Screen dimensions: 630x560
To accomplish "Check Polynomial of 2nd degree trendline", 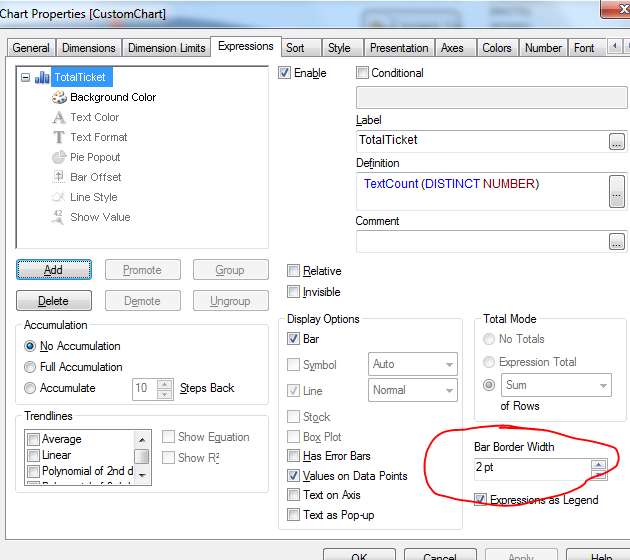I will [33, 471].
